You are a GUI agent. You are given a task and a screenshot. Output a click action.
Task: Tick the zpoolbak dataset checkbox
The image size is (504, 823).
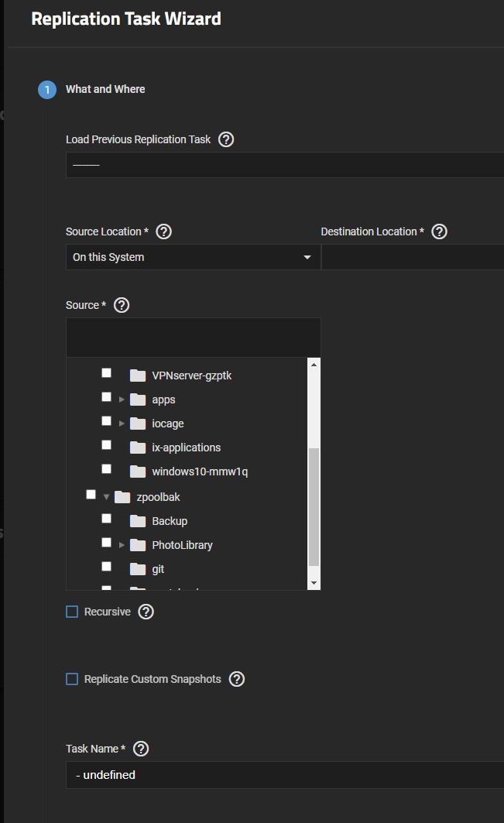pos(91,494)
